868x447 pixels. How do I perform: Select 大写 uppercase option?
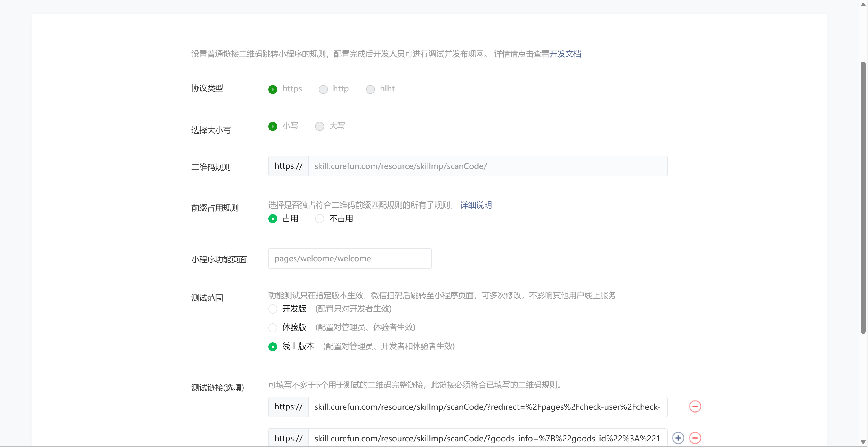[319, 126]
